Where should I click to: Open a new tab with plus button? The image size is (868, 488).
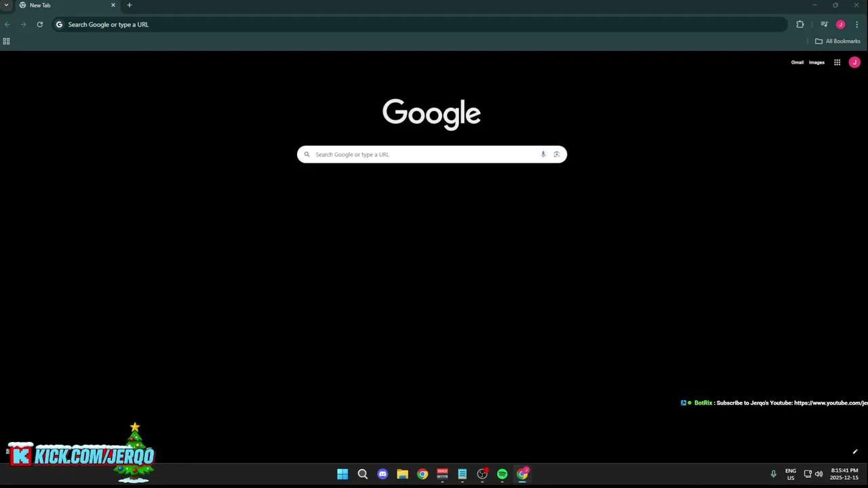[129, 5]
